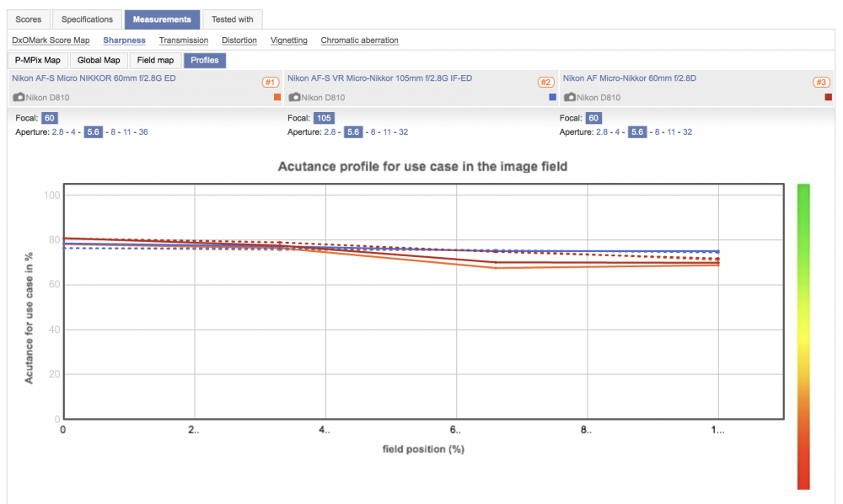843x504 pixels.
Task: Switch to the Global Map view
Action: click(99, 60)
